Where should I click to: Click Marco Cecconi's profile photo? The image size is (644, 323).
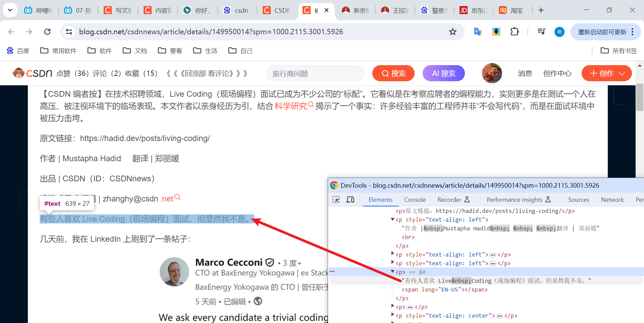tap(174, 272)
